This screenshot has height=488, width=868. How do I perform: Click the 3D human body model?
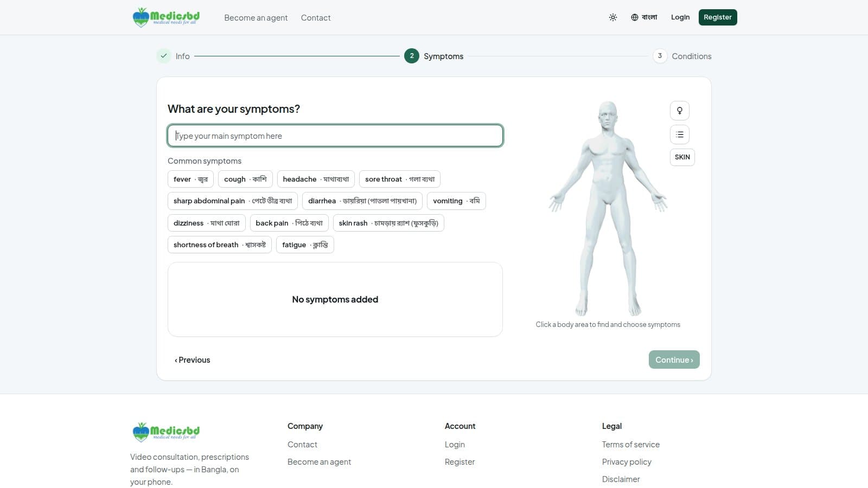[x=608, y=208]
